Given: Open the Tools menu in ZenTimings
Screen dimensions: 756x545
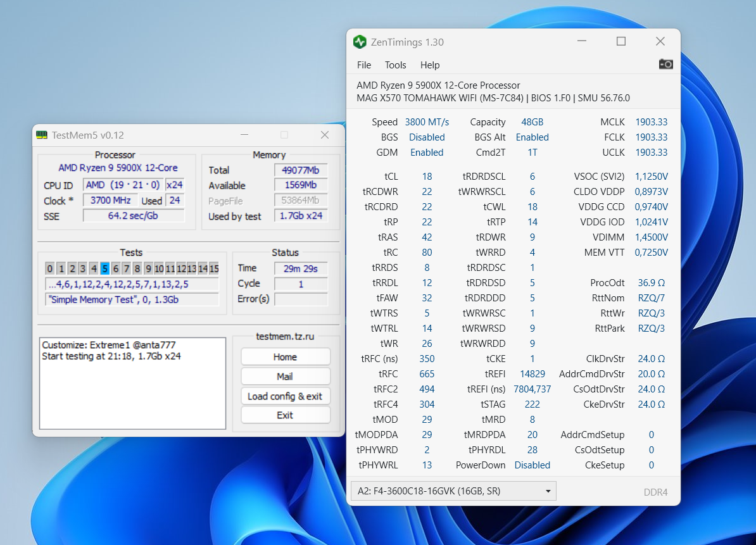Looking at the screenshot, I should point(395,65).
